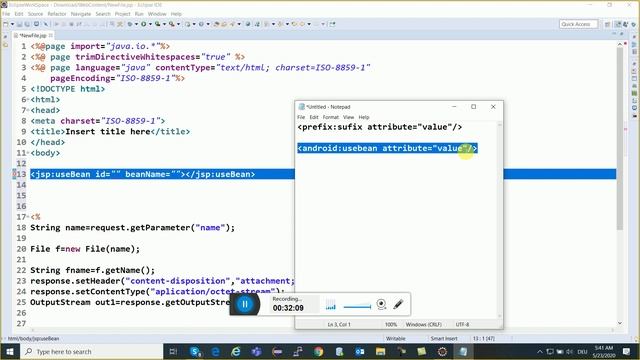This screenshot has width=640, height=360.
Task: Collapse the scriptlet fold on line 17
Action: point(28,217)
